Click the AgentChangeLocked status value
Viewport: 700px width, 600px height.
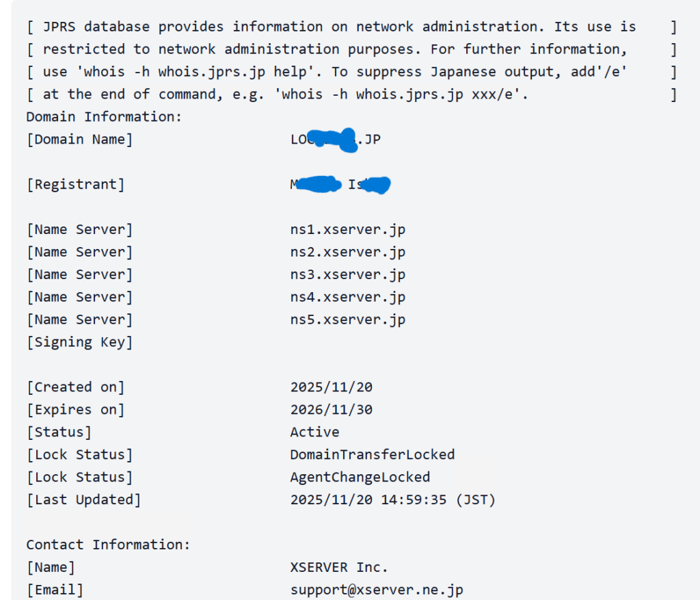click(x=360, y=478)
